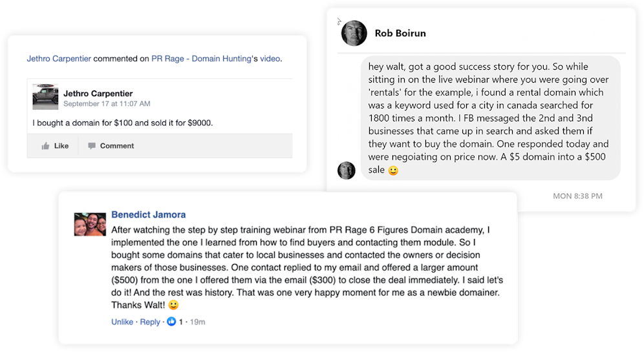
Task: Click Jethro Carpentier's jeep profile picture
Action: coord(45,98)
